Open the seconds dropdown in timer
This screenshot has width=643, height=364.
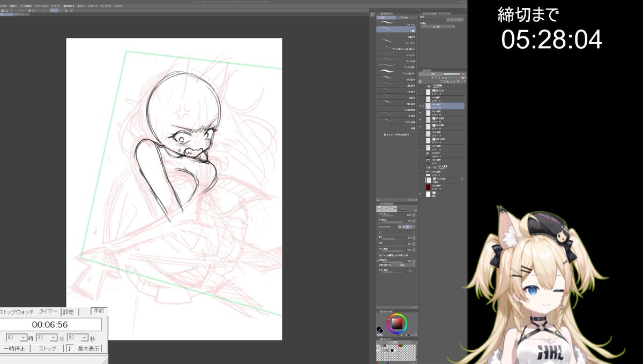click(x=85, y=338)
